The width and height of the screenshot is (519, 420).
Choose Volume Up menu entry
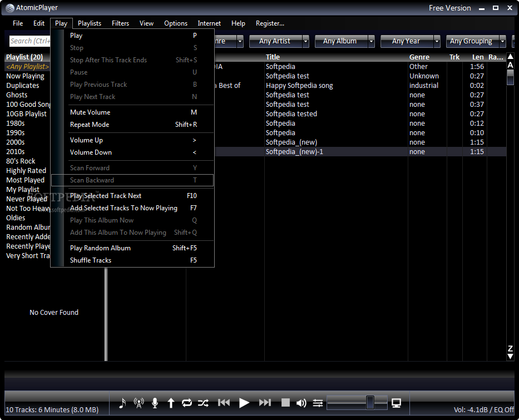tap(132, 140)
